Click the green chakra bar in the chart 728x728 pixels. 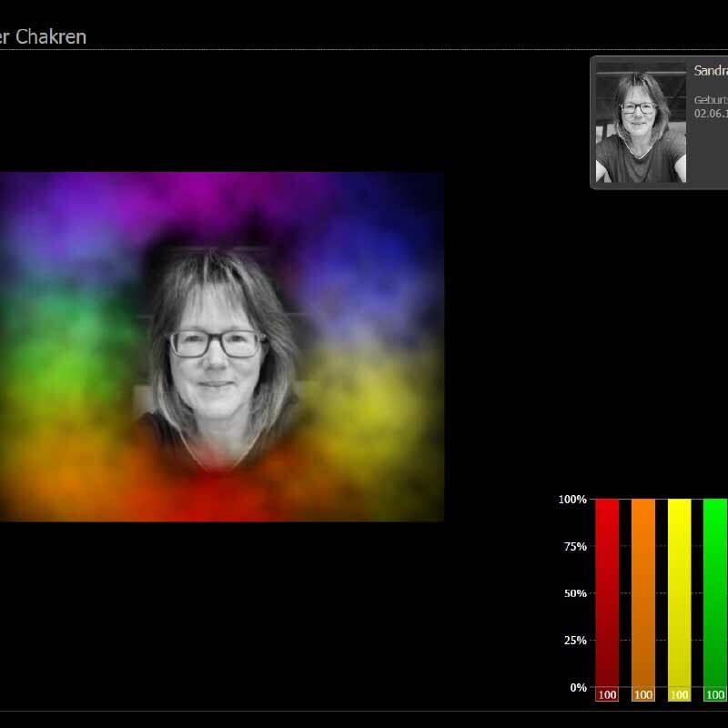point(715,591)
